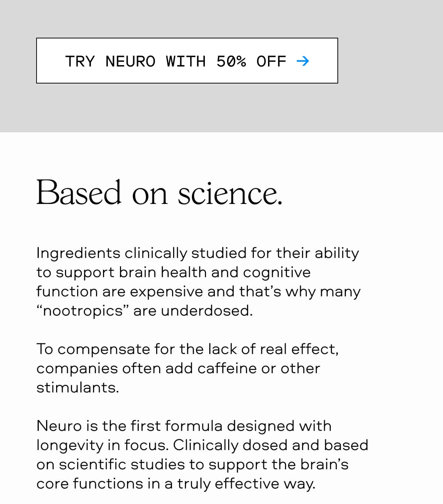Click the quoted word 'nootropics' in the text
The image size is (443, 504).
tap(82, 310)
